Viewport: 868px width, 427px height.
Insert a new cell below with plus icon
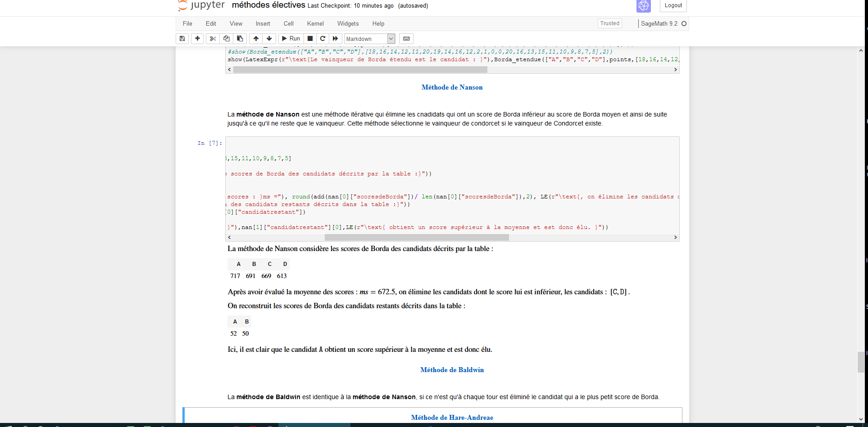(197, 39)
